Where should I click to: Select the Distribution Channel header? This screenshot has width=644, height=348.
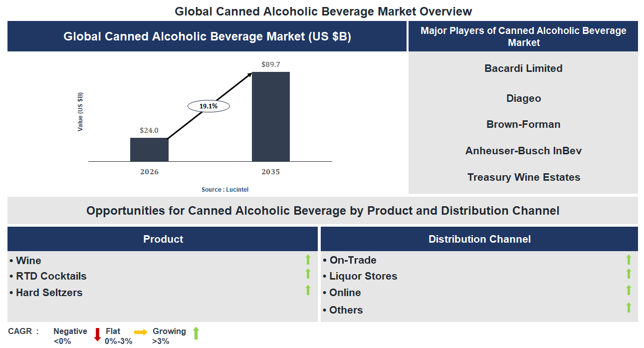click(x=479, y=239)
